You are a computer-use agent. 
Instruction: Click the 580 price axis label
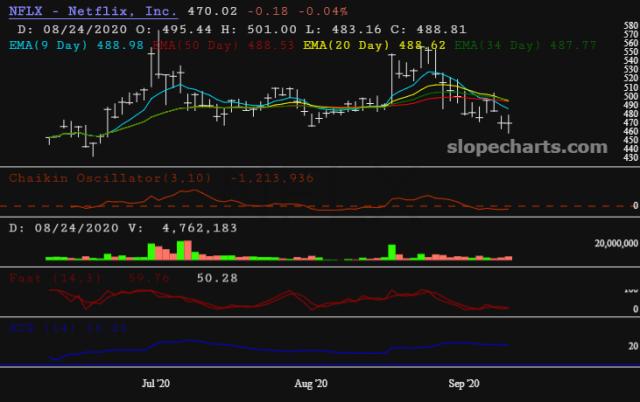click(631, 25)
